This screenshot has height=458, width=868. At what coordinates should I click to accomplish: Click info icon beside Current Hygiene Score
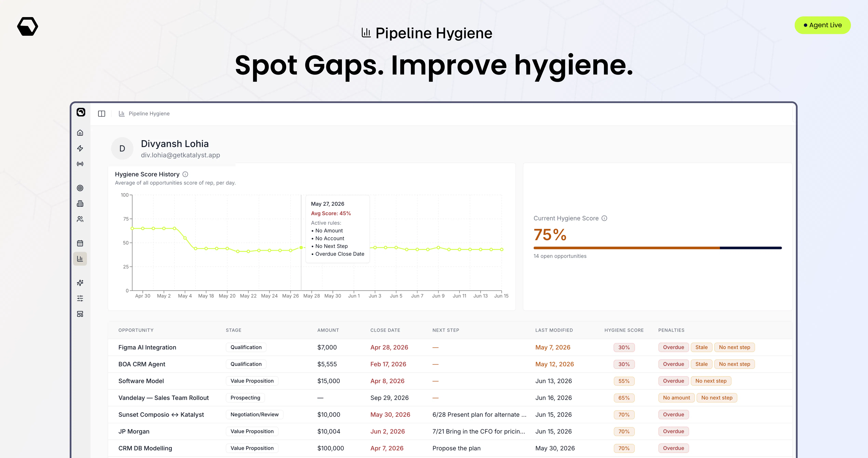coord(605,218)
